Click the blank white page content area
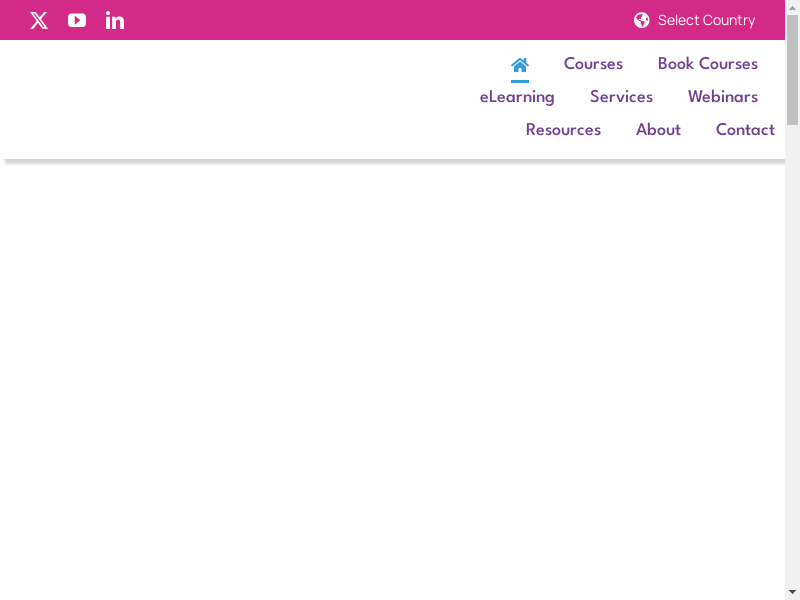This screenshot has width=800, height=600. tap(390, 380)
